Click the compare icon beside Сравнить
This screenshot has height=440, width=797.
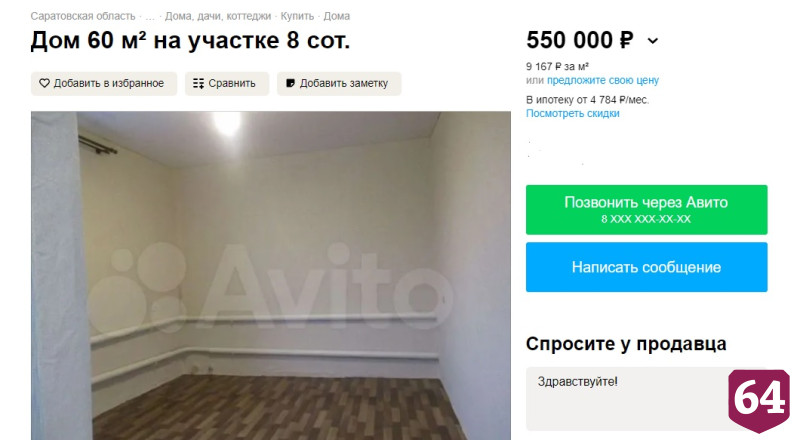coord(198,83)
